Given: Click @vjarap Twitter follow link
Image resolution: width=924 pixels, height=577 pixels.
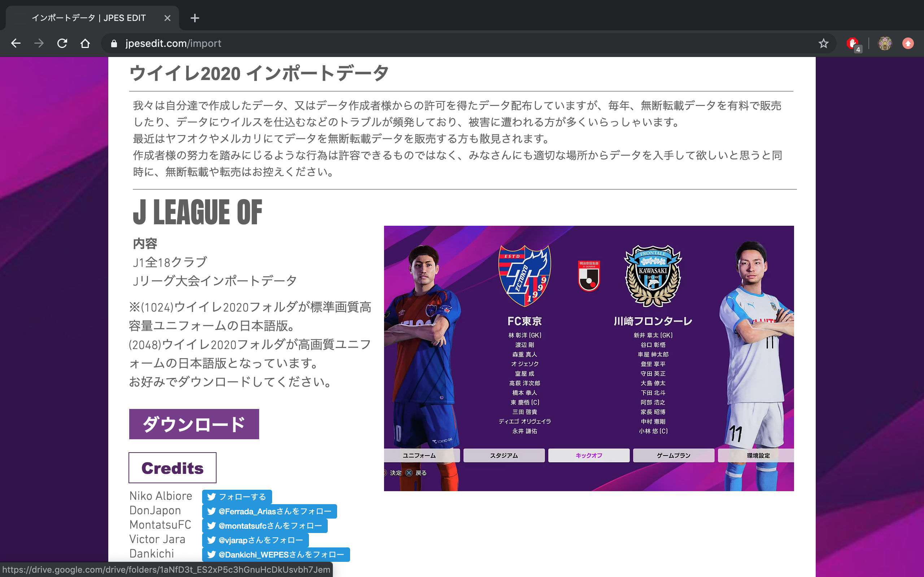Looking at the screenshot, I should pyautogui.click(x=256, y=541).
